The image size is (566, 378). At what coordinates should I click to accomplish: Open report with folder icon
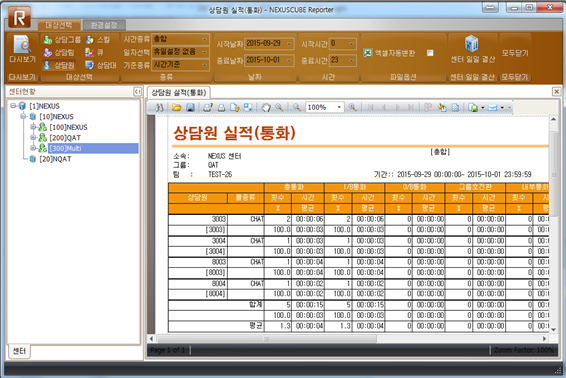point(177,107)
